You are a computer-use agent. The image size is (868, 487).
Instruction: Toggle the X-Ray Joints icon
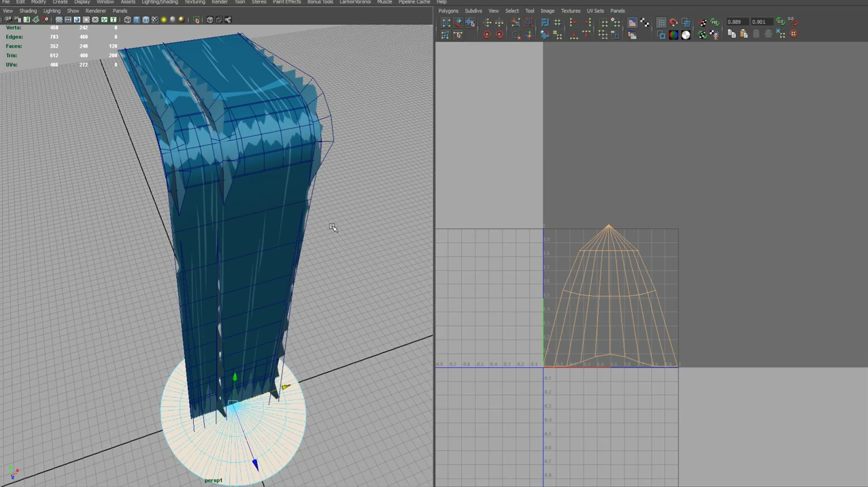coord(228,20)
